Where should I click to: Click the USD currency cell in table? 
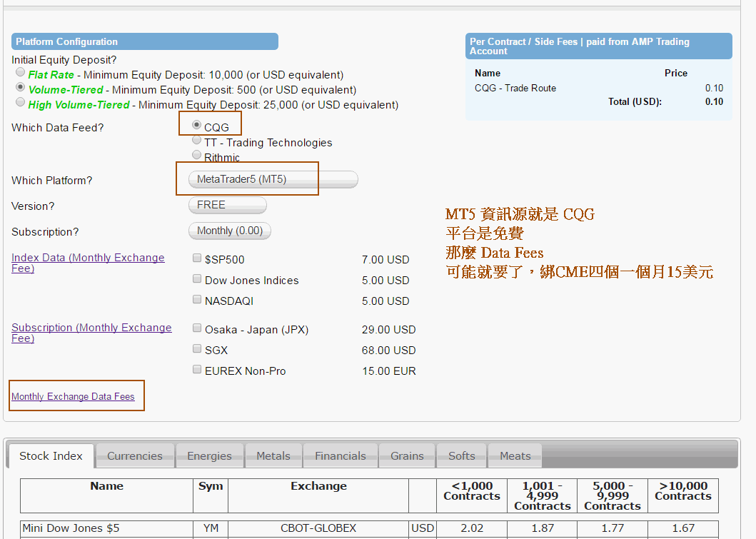click(423, 528)
